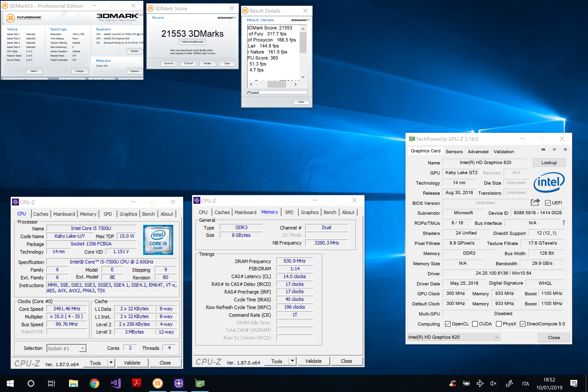Click the ITA language indicator
Image resolution: width=588 pixels, height=392 pixels.
tap(525, 383)
